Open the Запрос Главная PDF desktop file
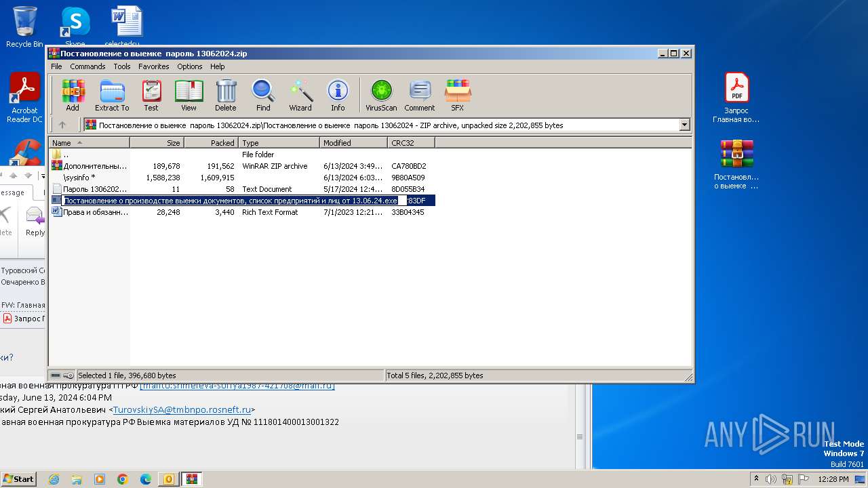 (736, 98)
